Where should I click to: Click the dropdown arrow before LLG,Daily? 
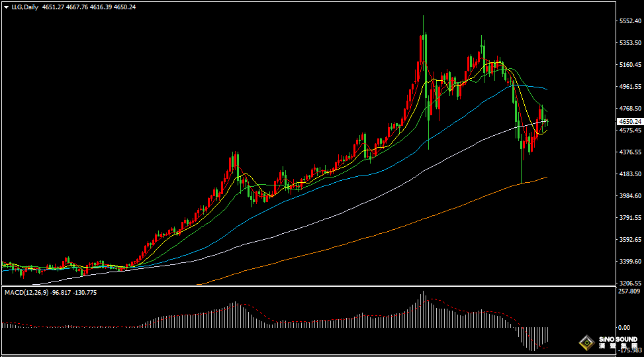tap(6, 7)
